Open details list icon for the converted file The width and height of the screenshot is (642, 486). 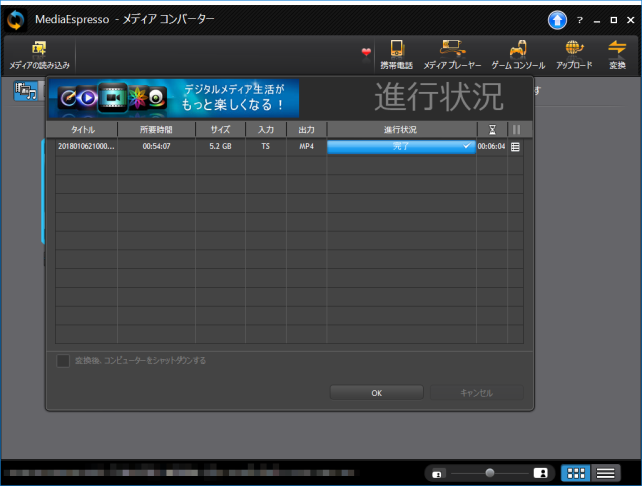(x=515, y=147)
